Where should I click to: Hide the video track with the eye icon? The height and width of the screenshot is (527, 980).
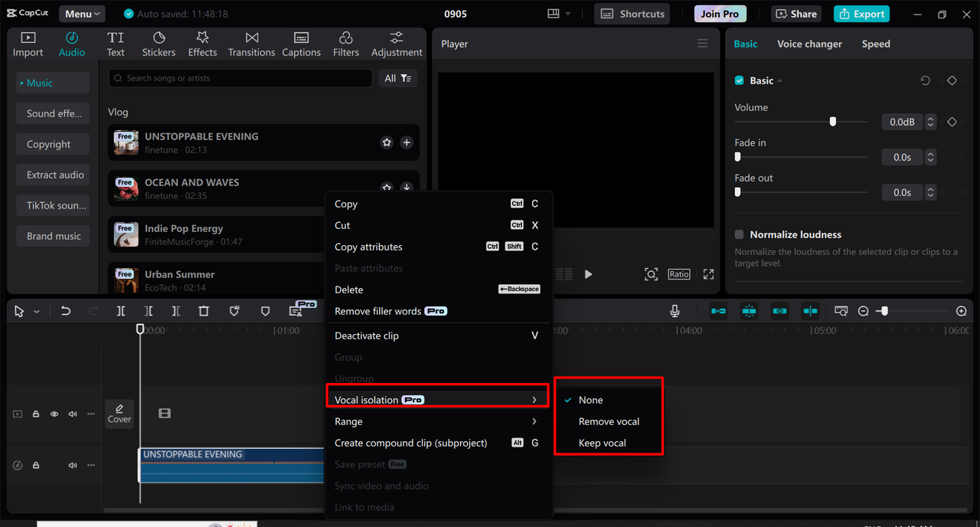tap(54, 414)
